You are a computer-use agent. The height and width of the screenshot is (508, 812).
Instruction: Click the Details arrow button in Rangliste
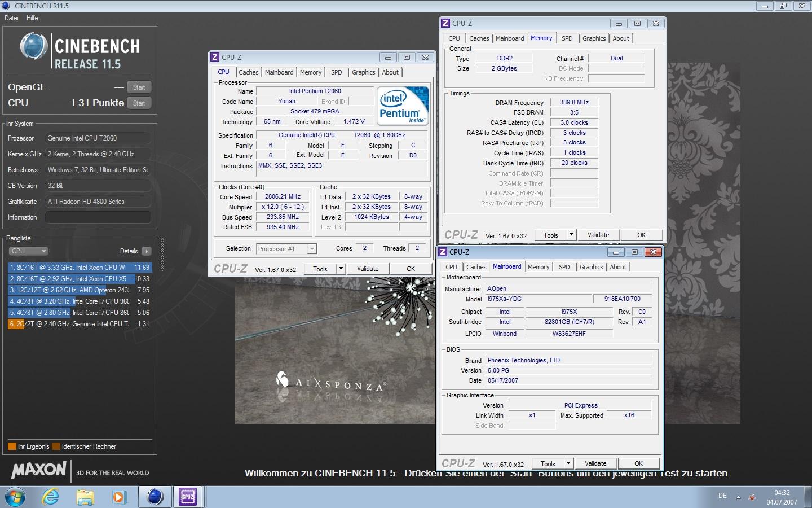pyautogui.click(x=146, y=251)
